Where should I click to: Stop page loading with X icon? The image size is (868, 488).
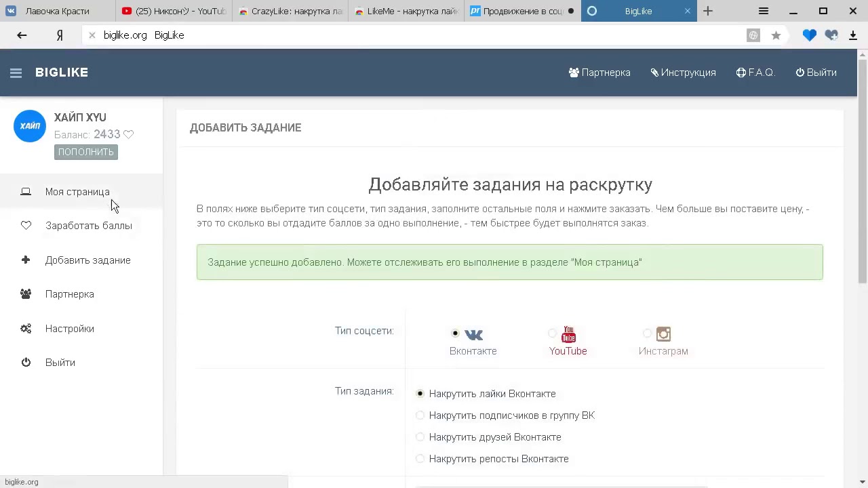tap(92, 35)
